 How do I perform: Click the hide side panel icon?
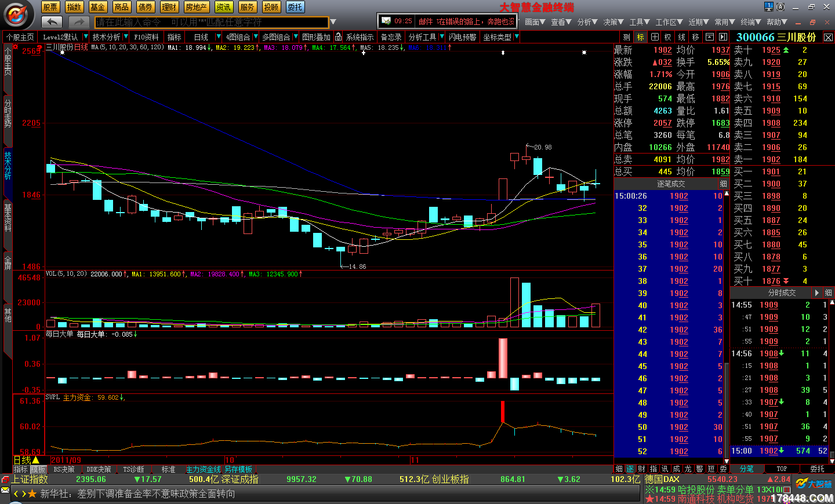click(723, 36)
